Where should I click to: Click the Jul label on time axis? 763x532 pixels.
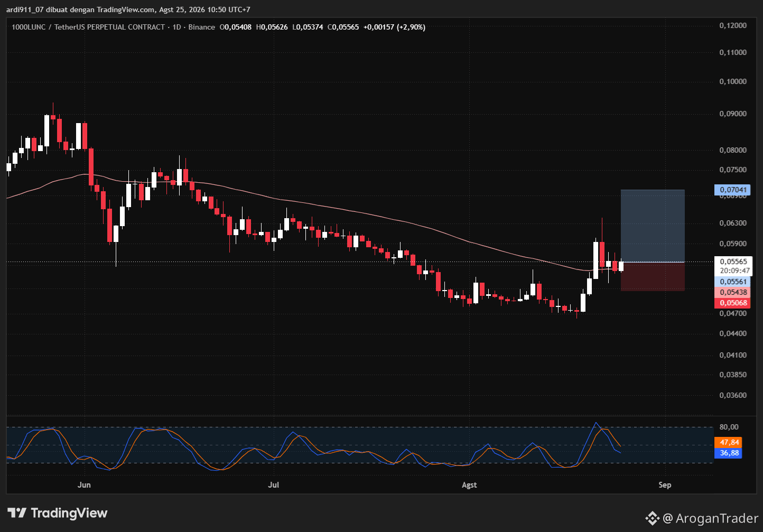(x=273, y=485)
